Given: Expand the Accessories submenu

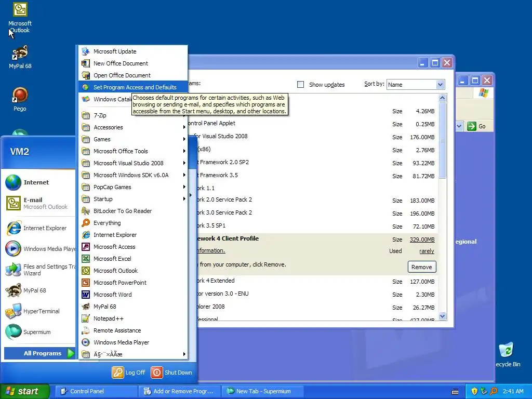Looking at the screenshot, I should pos(132,127).
